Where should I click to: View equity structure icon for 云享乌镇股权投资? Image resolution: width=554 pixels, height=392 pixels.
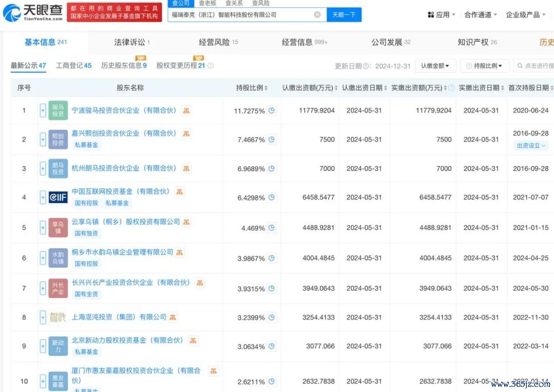coord(186,222)
